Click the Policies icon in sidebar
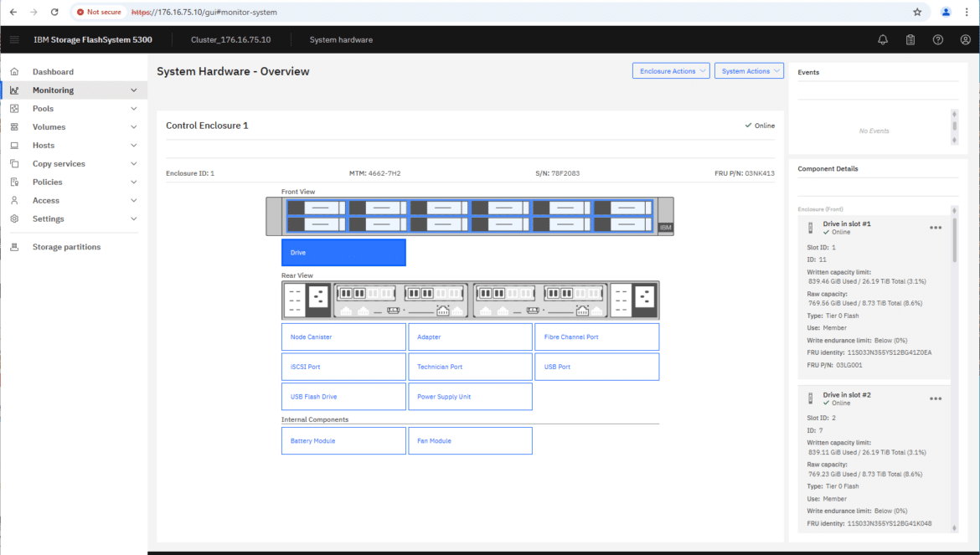Screen dimensions: 980x555 (x=14, y=182)
